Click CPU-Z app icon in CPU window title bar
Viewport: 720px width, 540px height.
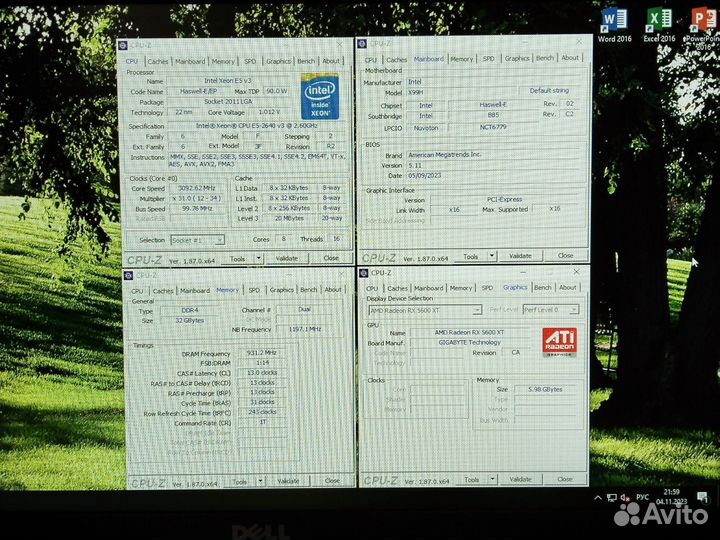123,45
